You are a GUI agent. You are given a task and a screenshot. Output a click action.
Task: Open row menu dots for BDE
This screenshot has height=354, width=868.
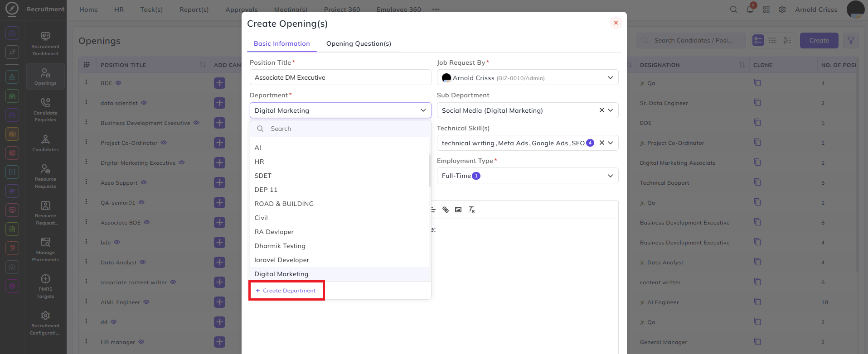[x=86, y=82]
